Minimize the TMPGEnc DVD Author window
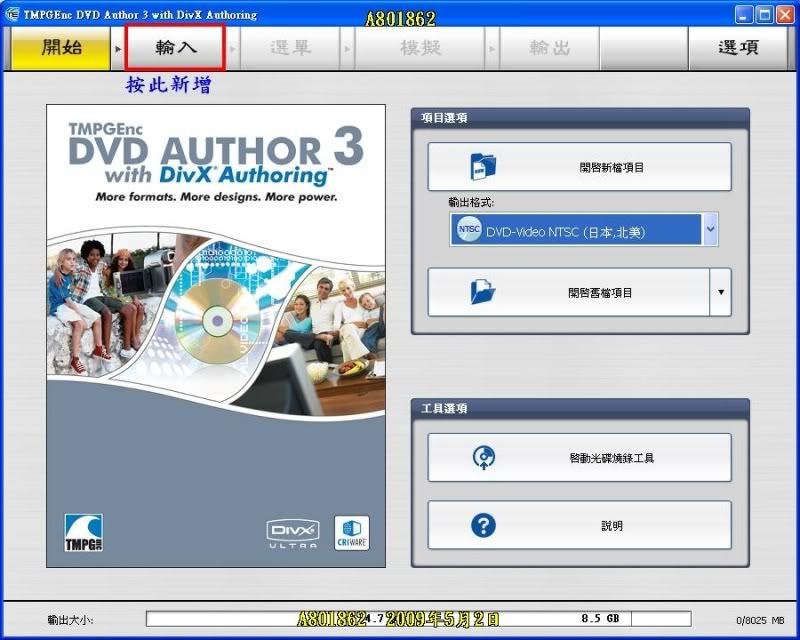This screenshot has width=800, height=640. (743, 14)
